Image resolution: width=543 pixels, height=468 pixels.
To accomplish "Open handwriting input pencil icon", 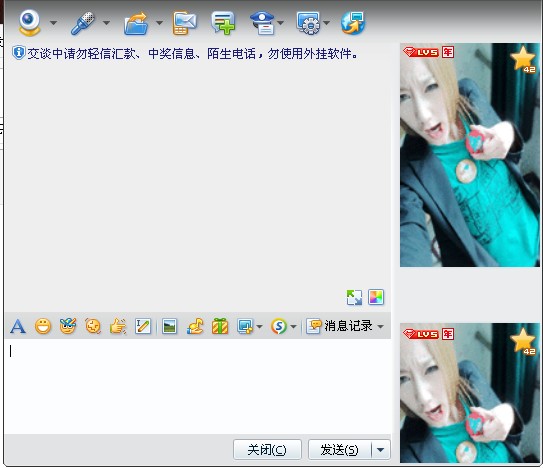I will click(143, 326).
